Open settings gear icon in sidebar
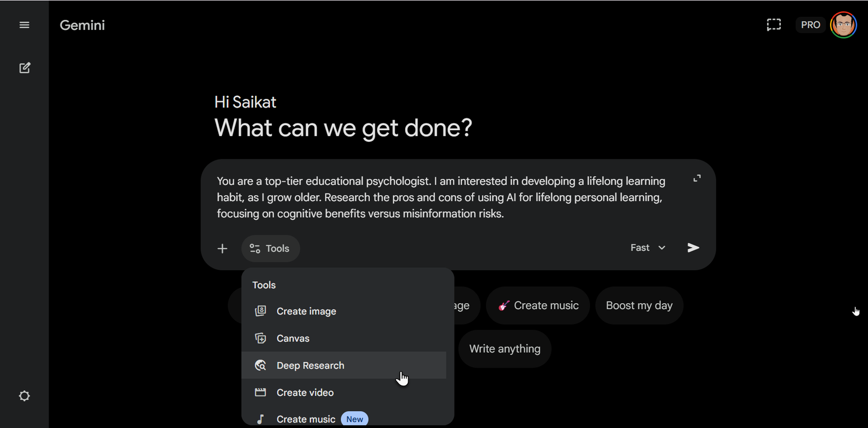This screenshot has width=868, height=428. coord(24,396)
